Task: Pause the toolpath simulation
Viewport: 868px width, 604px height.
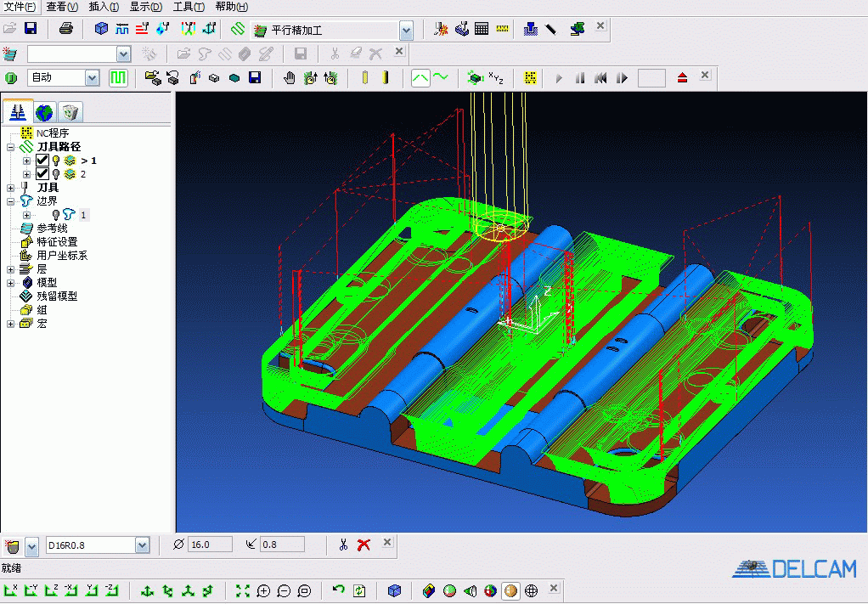Action: (x=579, y=79)
